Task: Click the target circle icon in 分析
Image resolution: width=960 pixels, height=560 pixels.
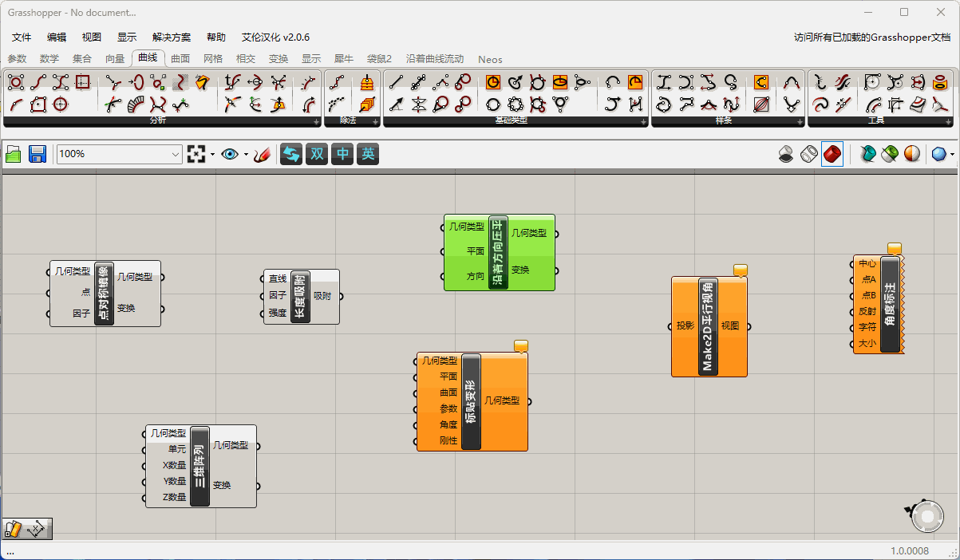Action: 60,104
